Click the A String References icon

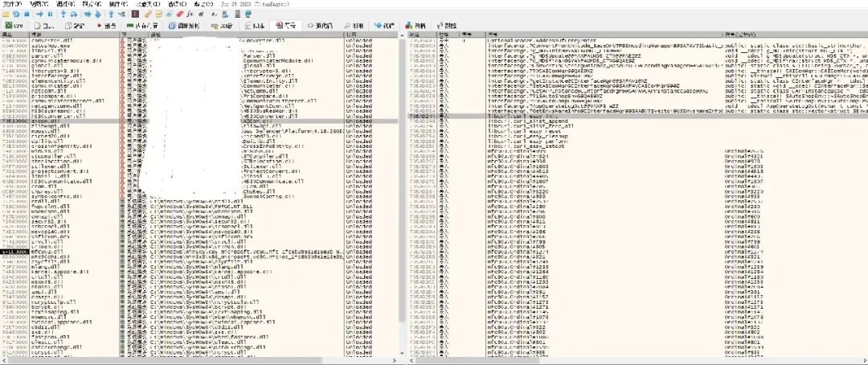coord(213,14)
